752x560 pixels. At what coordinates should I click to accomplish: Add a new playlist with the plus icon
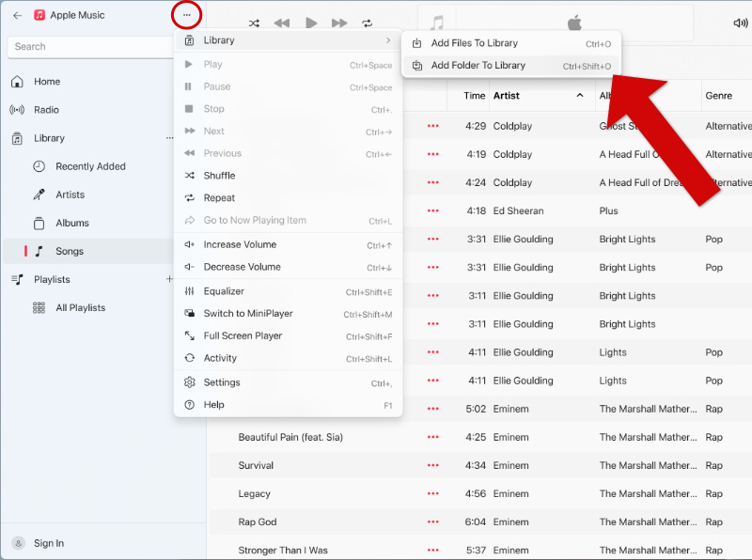[x=169, y=279]
